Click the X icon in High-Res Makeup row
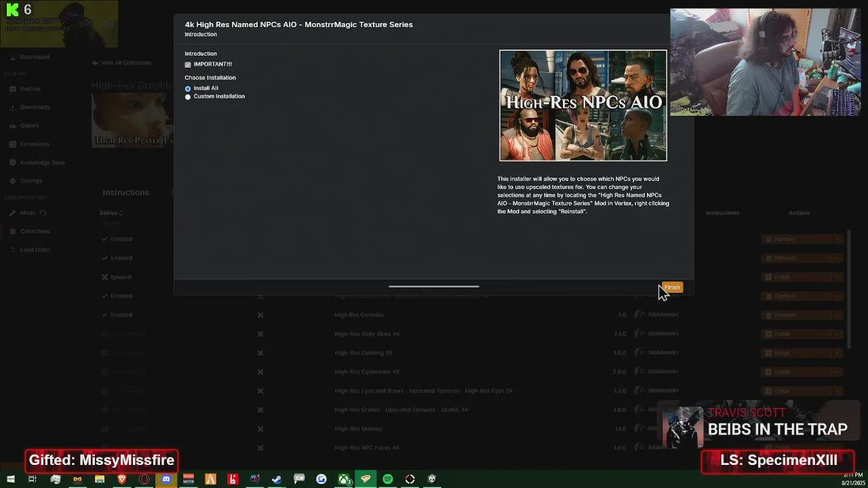868x488 pixels. coord(260,428)
